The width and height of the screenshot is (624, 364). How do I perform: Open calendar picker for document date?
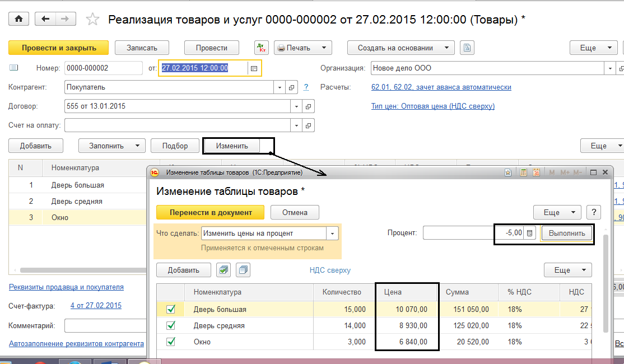tap(254, 68)
